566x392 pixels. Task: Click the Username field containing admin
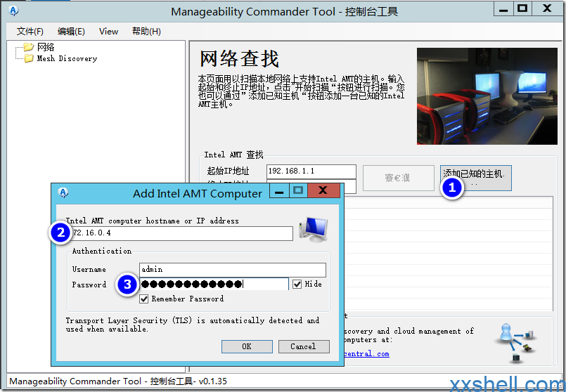coord(233,270)
